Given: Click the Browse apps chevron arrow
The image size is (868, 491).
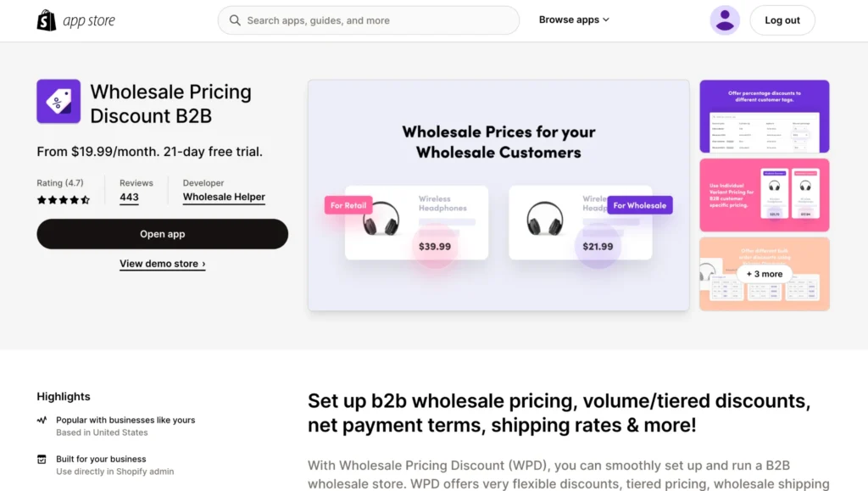Looking at the screenshot, I should tap(606, 20).
